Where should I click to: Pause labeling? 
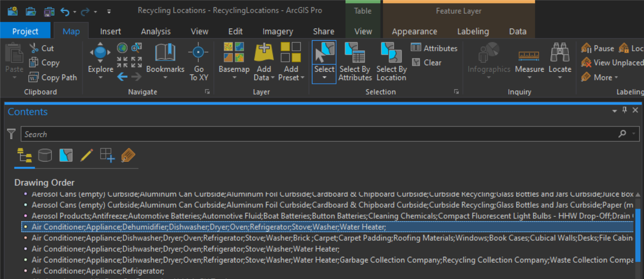(x=597, y=48)
